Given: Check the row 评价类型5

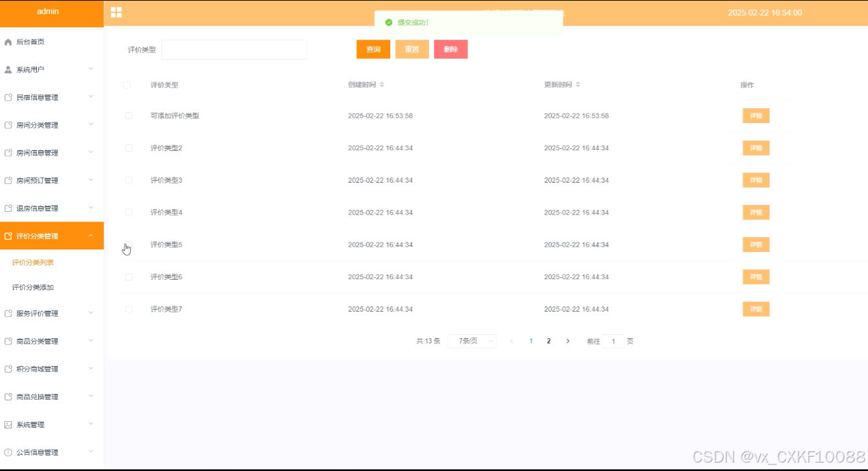Looking at the screenshot, I should click(x=128, y=245).
